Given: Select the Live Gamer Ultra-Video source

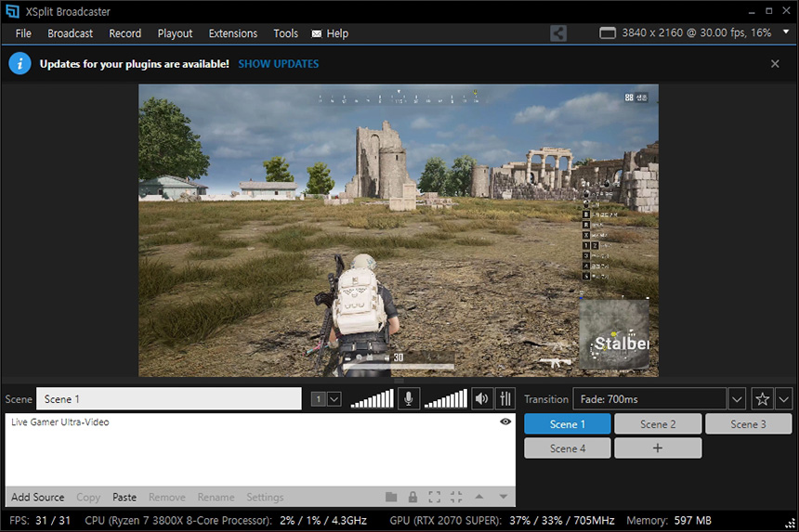Looking at the screenshot, I should point(60,422).
